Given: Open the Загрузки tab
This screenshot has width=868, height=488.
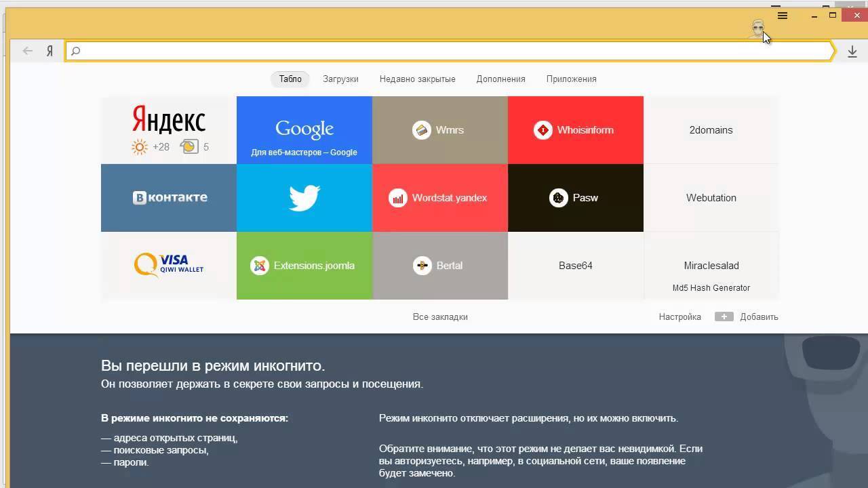Looking at the screenshot, I should coord(340,79).
